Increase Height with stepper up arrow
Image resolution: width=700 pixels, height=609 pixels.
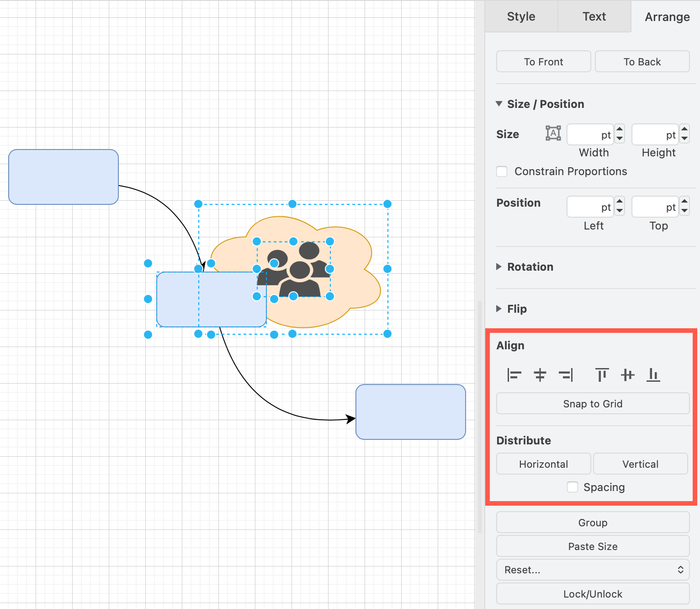pyautogui.click(x=684, y=129)
